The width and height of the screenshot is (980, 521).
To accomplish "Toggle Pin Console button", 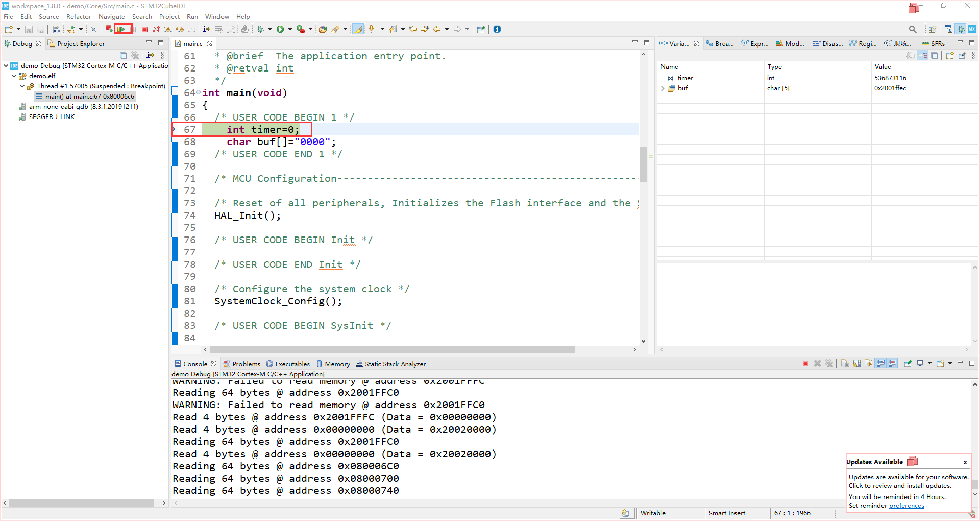I will tap(908, 363).
